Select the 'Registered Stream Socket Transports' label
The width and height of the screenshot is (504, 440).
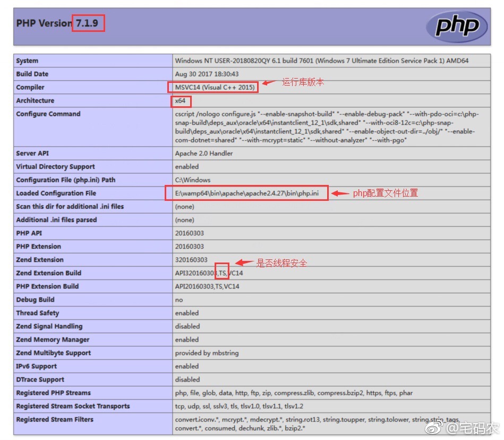[73, 406]
